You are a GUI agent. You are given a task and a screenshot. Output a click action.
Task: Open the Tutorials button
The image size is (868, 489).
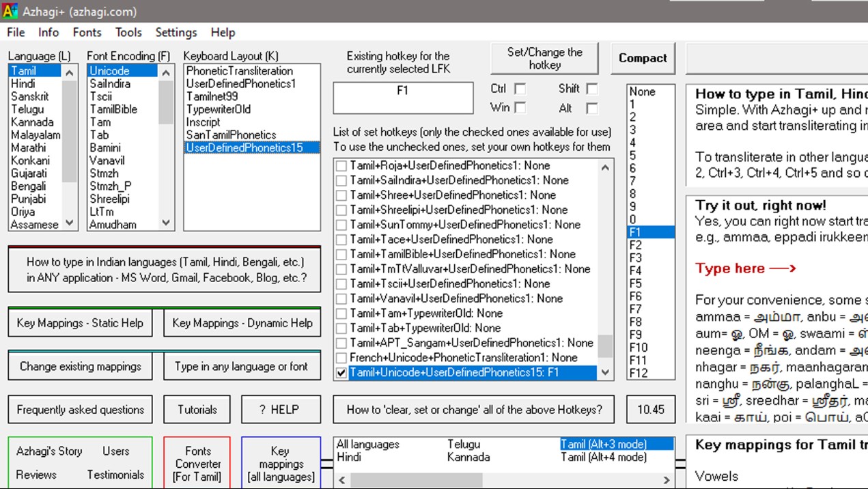point(197,410)
